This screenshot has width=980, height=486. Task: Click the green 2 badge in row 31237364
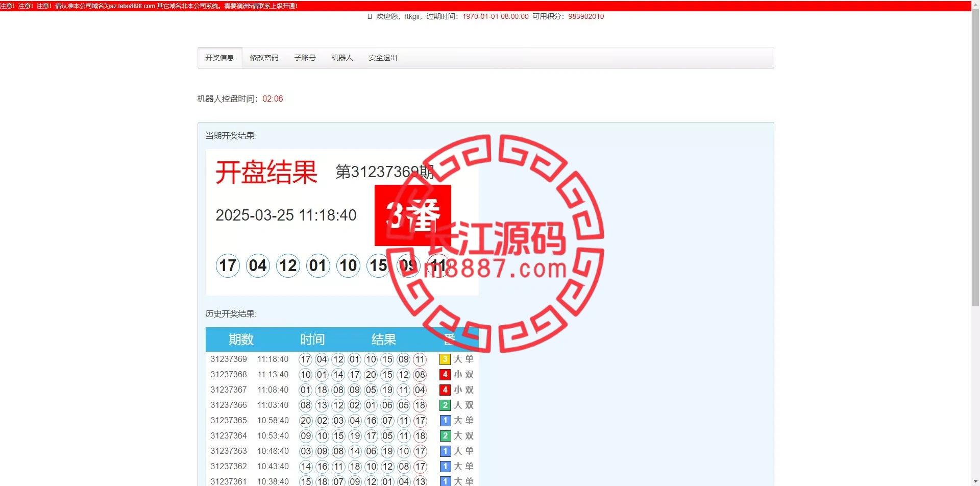pyautogui.click(x=445, y=436)
